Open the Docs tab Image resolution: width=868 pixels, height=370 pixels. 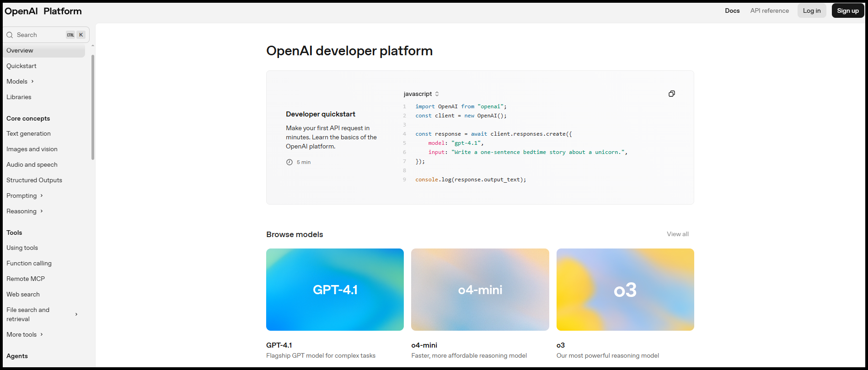(x=732, y=11)
